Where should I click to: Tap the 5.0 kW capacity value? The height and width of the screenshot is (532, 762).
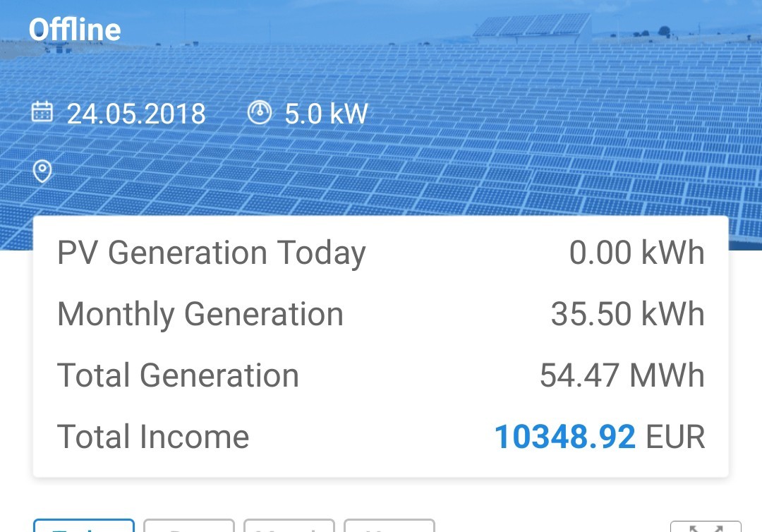click(326, 114)
